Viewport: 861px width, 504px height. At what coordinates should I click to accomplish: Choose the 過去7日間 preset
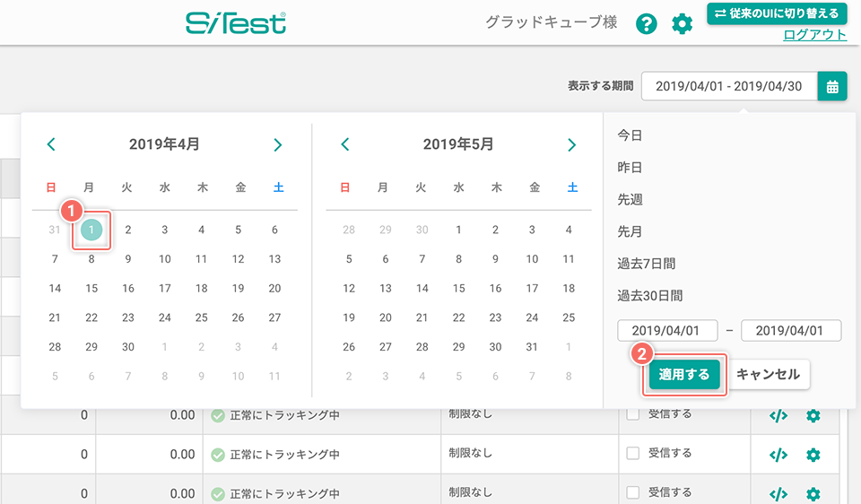point(647,264)
